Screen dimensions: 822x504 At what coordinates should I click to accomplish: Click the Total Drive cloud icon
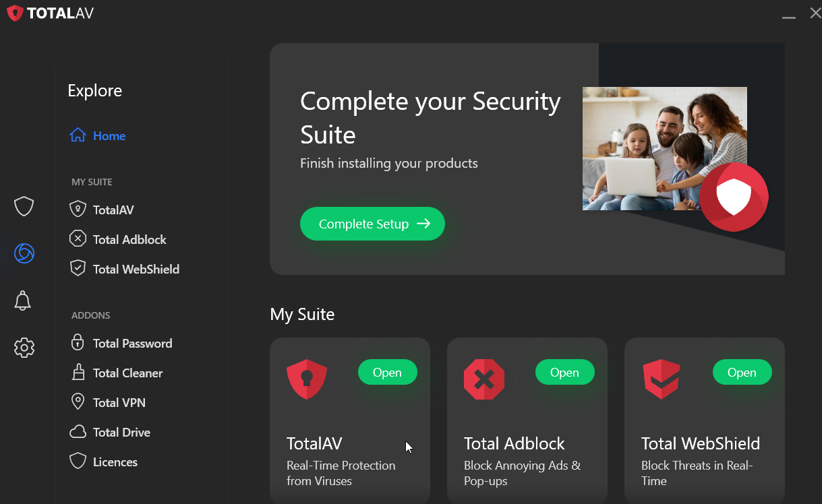78,432
